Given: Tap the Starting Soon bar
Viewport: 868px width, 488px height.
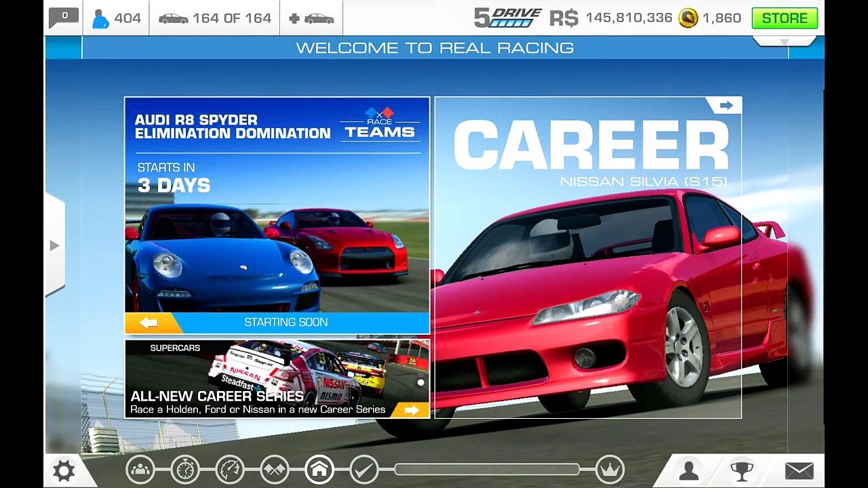Looking at the screenshot, I should click(x=285, y=323).
